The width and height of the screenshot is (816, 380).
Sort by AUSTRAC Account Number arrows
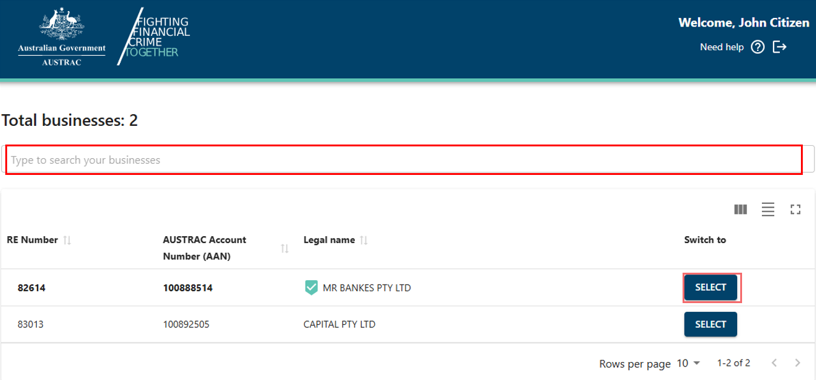click(x=285, y=249)
